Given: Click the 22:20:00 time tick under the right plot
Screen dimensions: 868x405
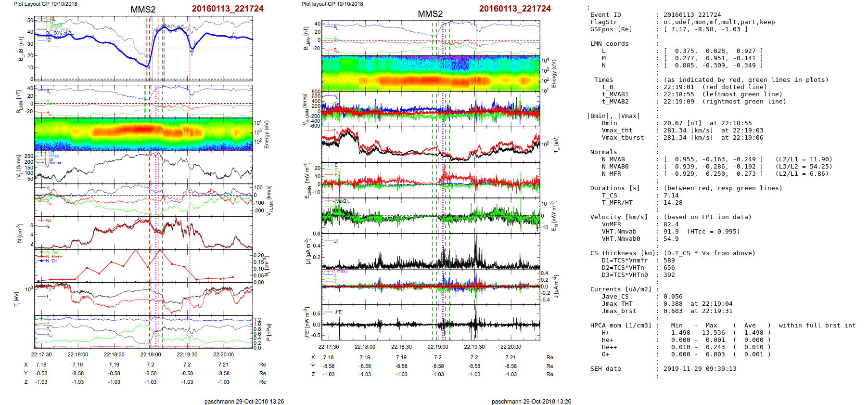Looking at the screenshot, I should 511,347.
